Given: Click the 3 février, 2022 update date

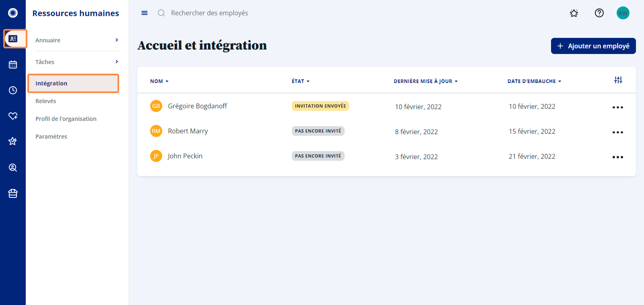Looking at the screenshot, I should [416, 157].
